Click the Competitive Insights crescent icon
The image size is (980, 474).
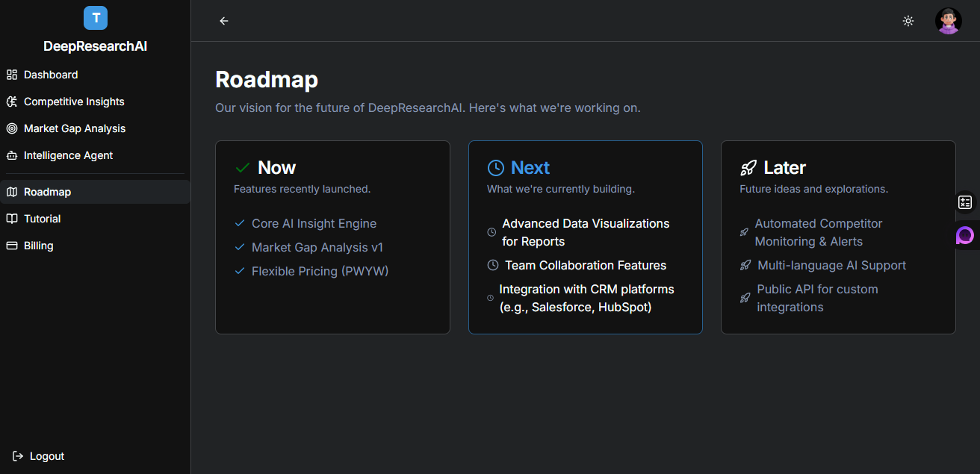coord(12,102)
